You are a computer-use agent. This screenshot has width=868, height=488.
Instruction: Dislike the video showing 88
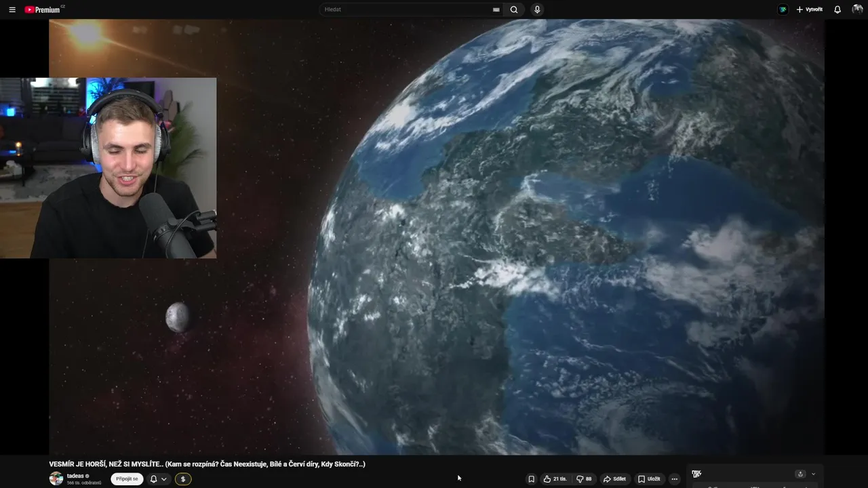pyautogui.click(x=584, y=479)
